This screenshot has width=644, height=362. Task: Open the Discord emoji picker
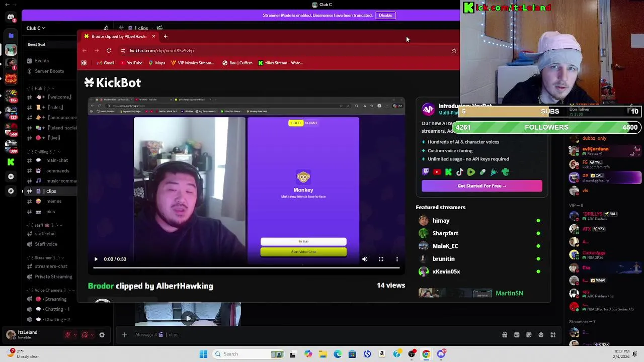click(x=541, y=335)
